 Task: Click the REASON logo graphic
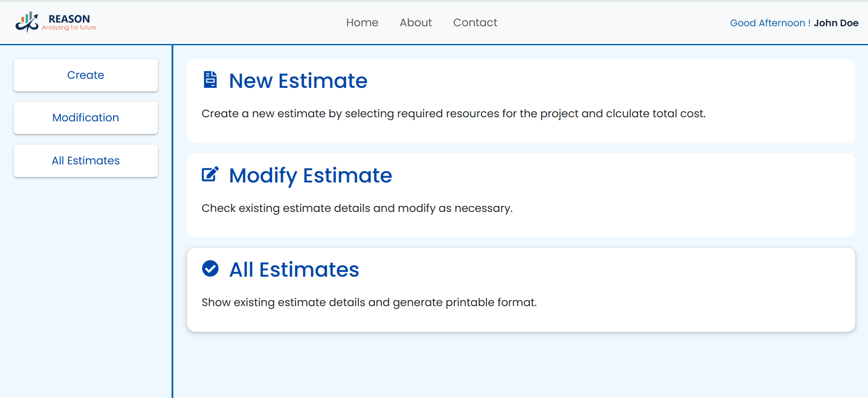click(x=27, y=22)
